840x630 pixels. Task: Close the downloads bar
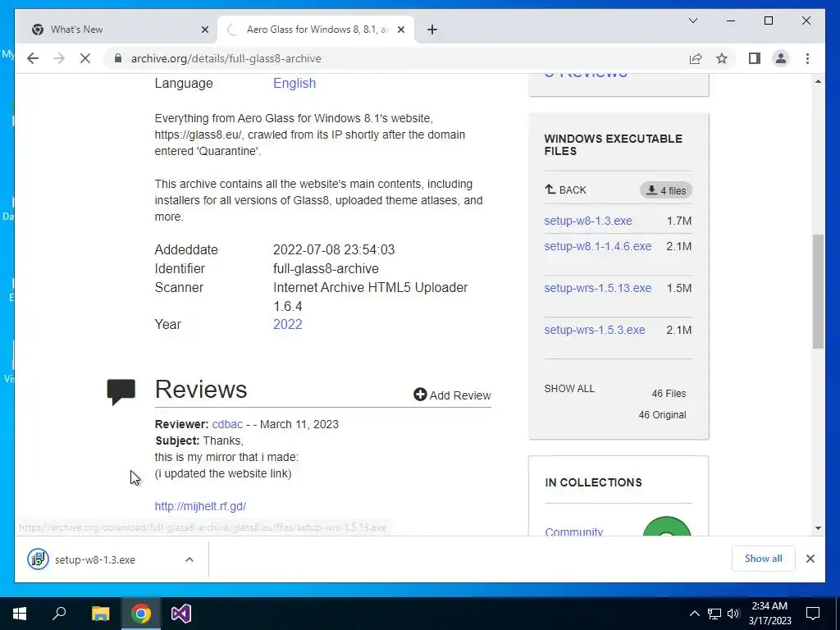tap(810, 559)
